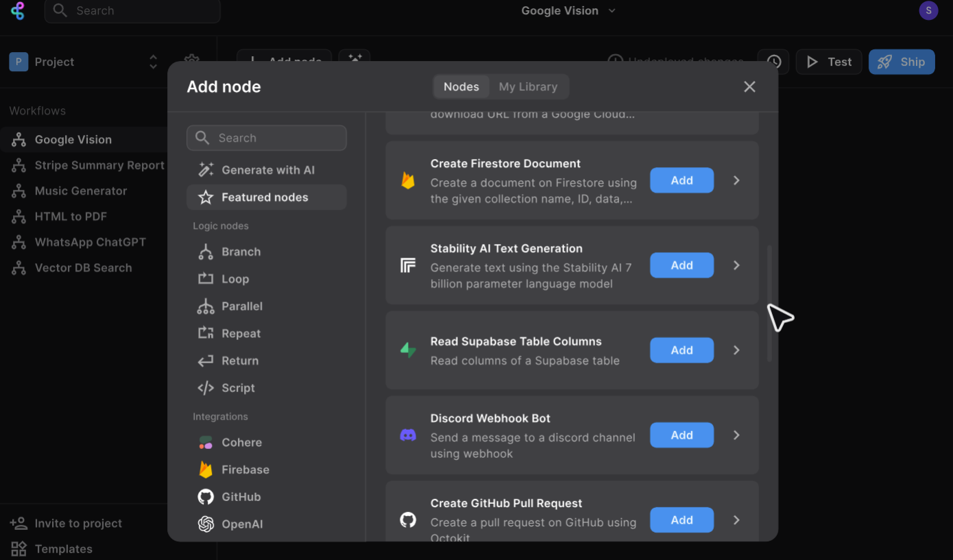Open the OpenAI integration icon
The width and height of the screenshot is (953, 560).
click(206, 524)
